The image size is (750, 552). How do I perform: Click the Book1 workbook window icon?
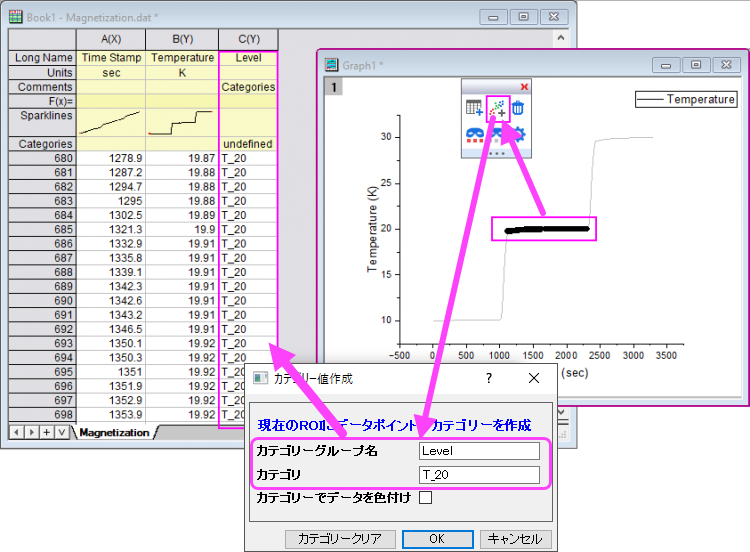pyautogui.click(x=16, y=17)
